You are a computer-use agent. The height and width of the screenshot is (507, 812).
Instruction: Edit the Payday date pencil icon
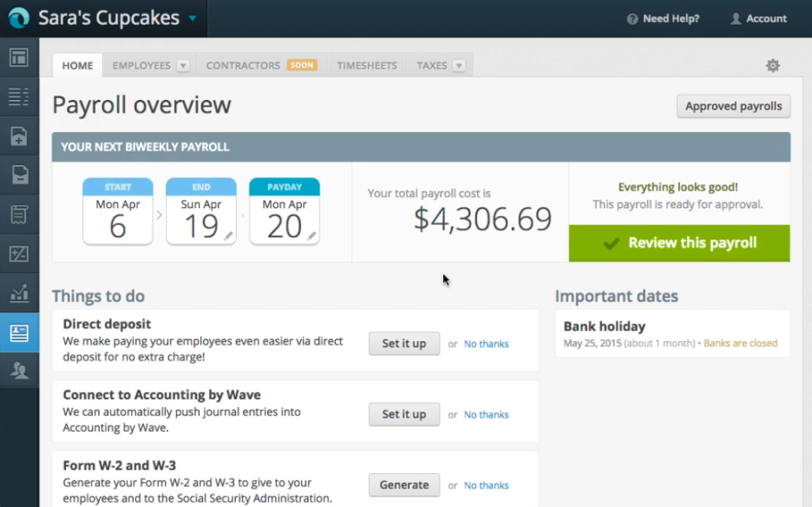[311, 236]
